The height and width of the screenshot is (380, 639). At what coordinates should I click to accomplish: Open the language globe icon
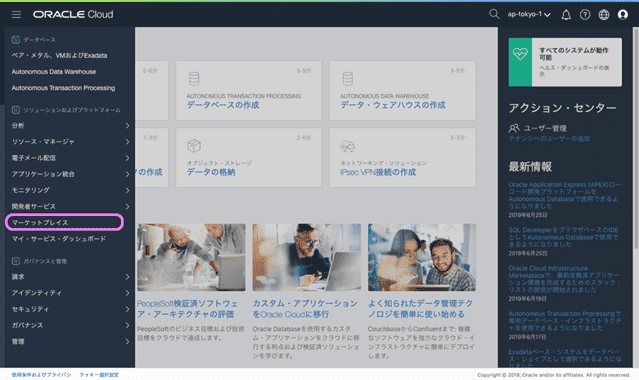point(604,15)
